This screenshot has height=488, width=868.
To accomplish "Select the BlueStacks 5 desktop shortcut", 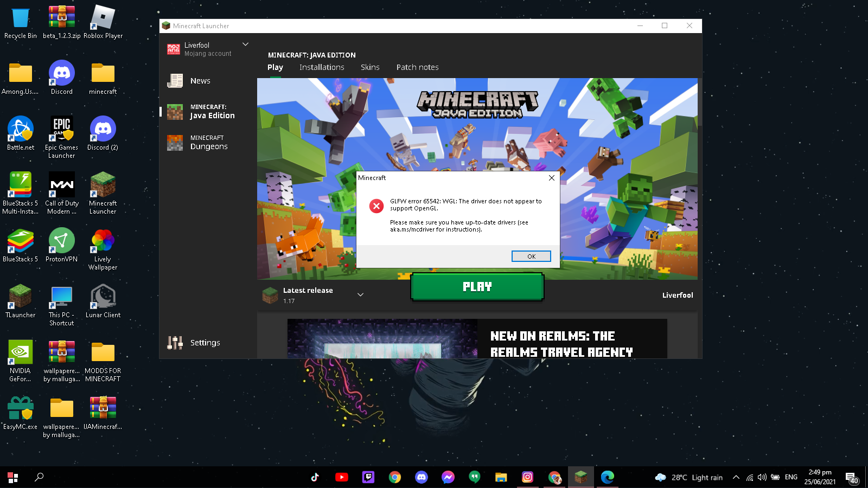I will pos(21,246).
